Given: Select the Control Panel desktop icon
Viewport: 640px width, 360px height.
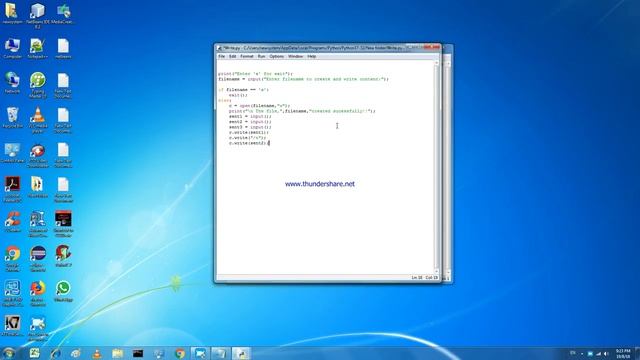Looking at the screenshot, I should pyautogui.click(x=12, y=153).
